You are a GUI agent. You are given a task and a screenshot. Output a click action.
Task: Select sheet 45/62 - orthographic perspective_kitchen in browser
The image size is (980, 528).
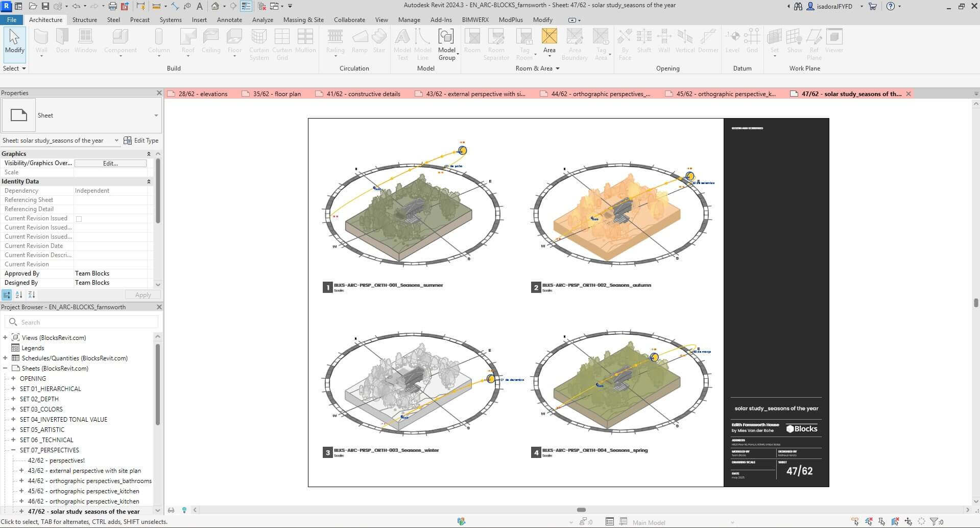tap(83, 491)
